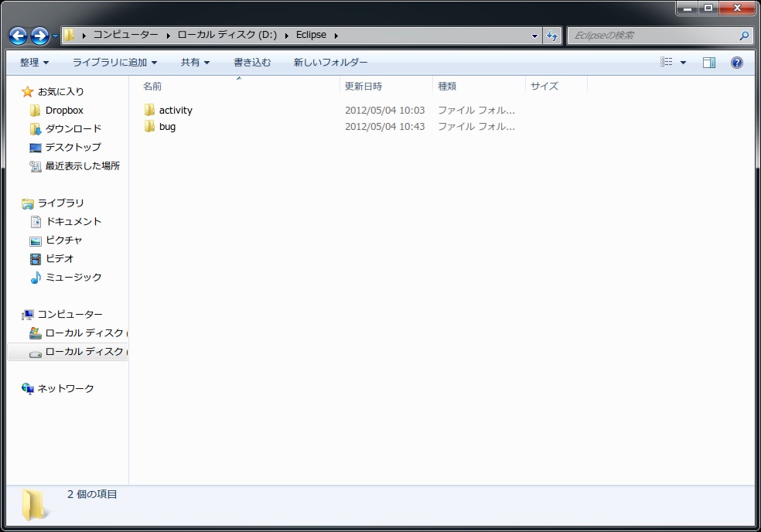The image size is (761, 532).
Task: Select the activity folder
Action: pyautogui.click(x=168, y=110)
